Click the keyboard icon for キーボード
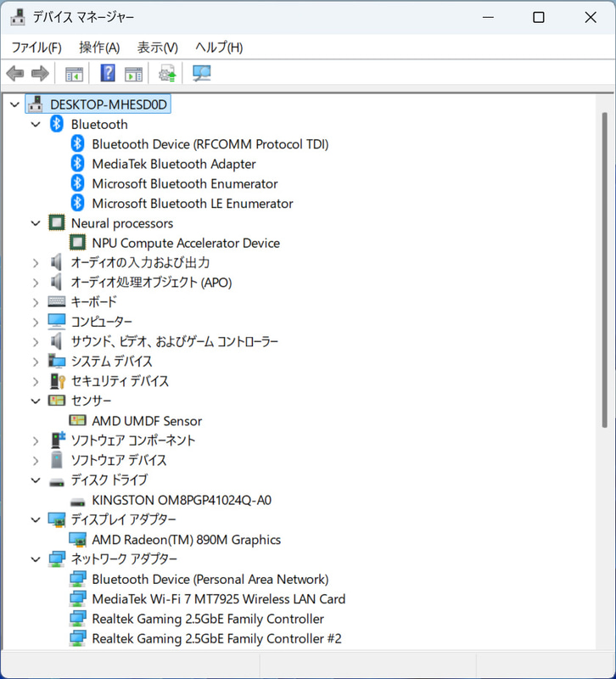 [x=57, y=301]
